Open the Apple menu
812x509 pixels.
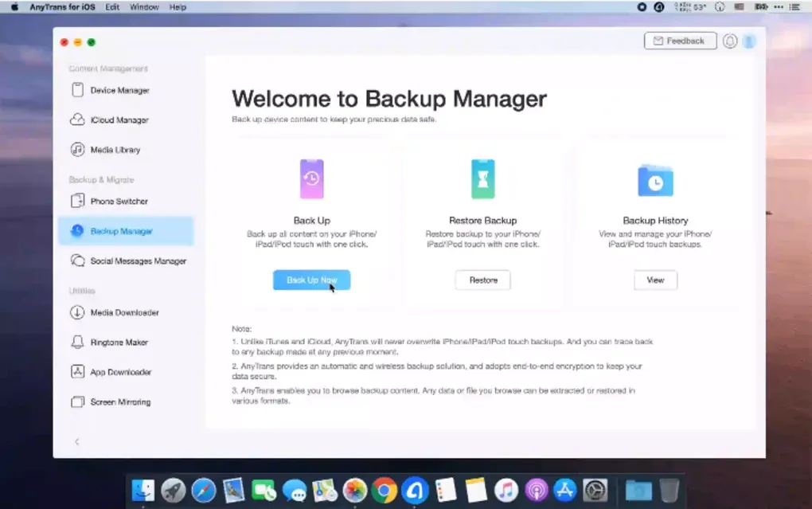pyautogui.click(x=14, y=7)
